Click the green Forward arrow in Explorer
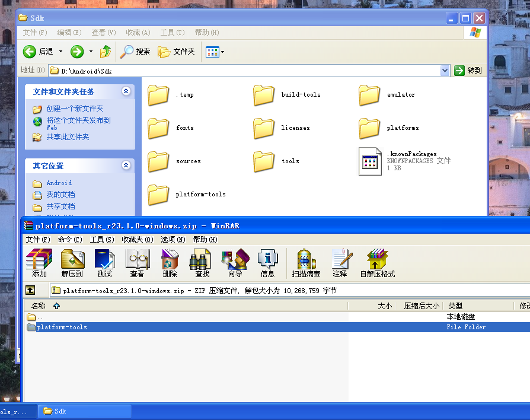 point(77,52)
